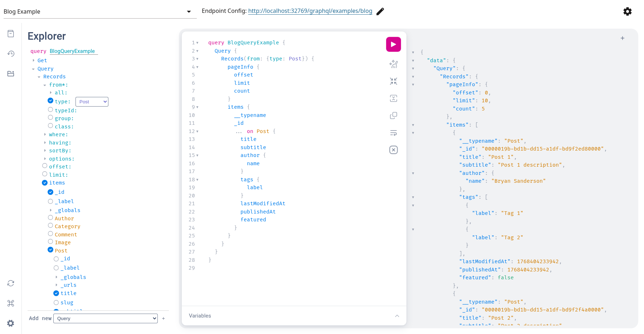644x334 pixels.
Task: Copy the query with the copy icon
Action: [x=393, y=116]
